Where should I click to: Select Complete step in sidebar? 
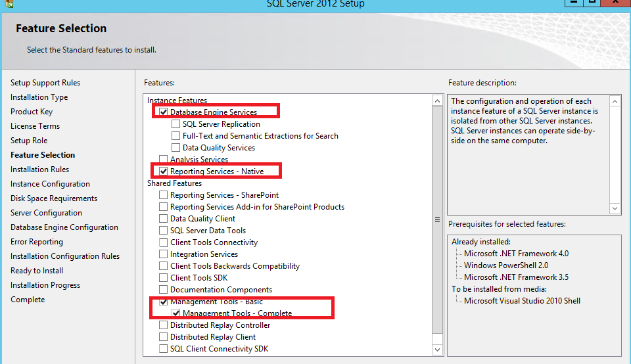28,300
